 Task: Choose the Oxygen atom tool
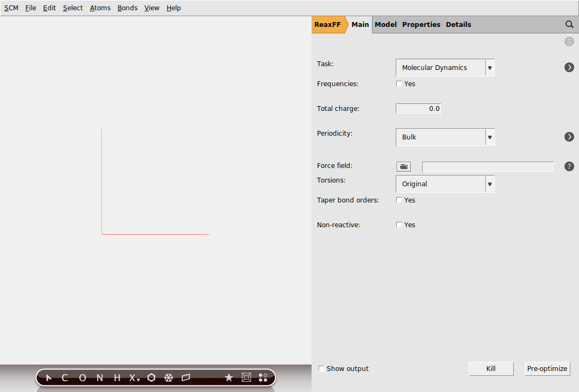82,377
